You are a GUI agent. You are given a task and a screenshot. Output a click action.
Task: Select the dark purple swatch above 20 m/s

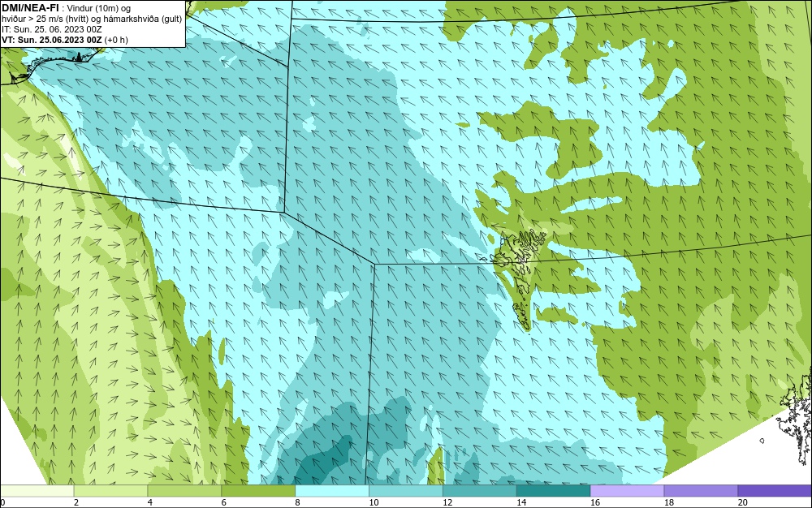click(774, 490)
